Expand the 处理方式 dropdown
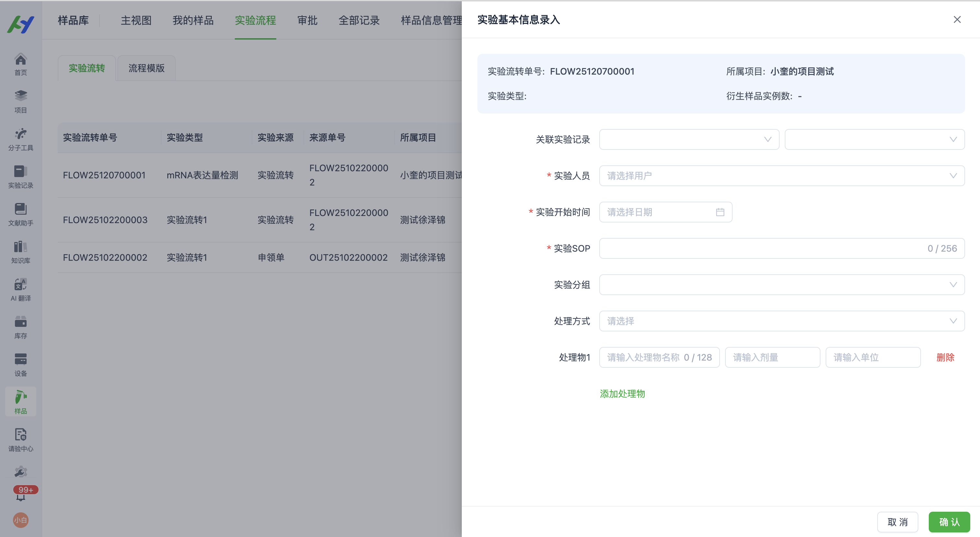This screenshot has width=980, height=537. click(782, 321)
